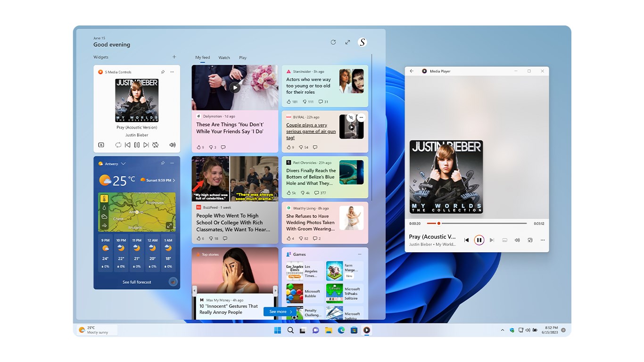Open more options on BVIRAL story card
Screen dimensions: 644x362
click(x=361, y=117)
